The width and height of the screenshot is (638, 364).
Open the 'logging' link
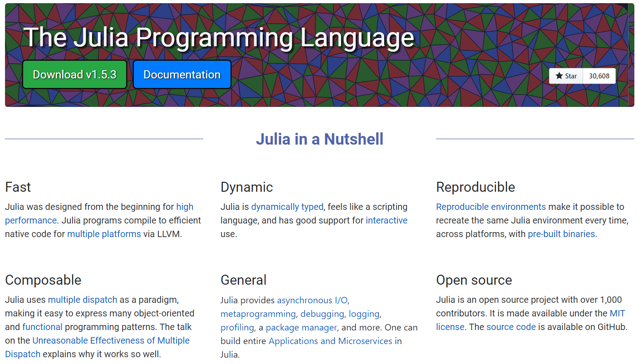365,314
